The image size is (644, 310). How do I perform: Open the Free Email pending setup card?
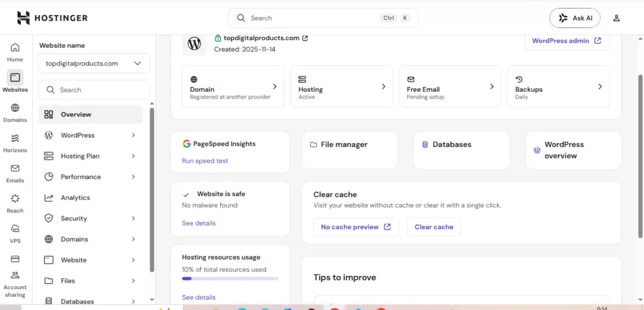(x=450, y=87)
